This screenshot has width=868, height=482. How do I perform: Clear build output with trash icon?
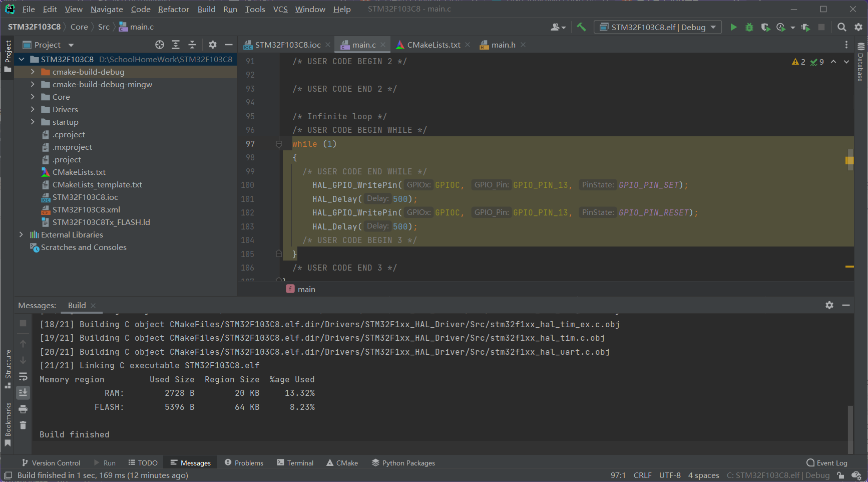23,425
